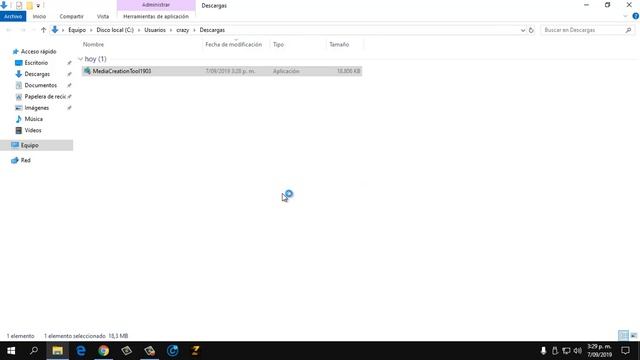Click the volume speaker tray icon
Image resolution: width=640 pixels, height=360 pixels.
coord(578,351)
